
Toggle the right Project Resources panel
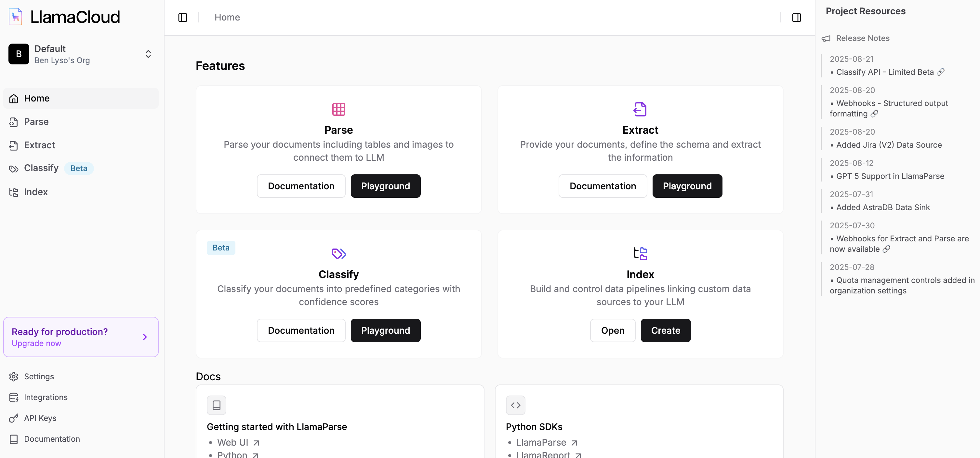[797, 17]
